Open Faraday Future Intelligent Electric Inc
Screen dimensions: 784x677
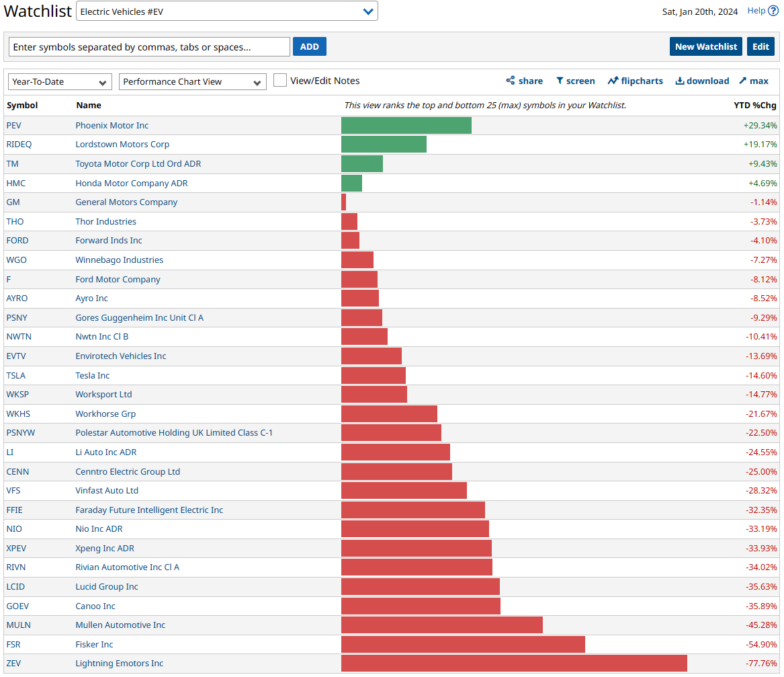tap(149, 510)
